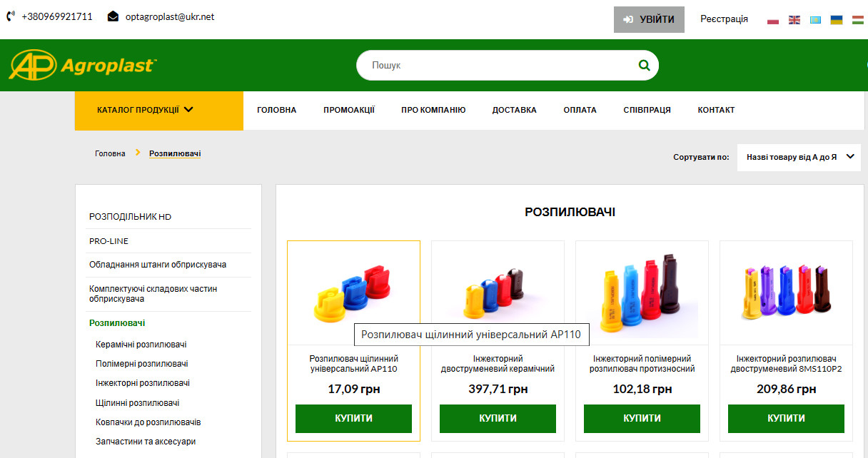Open Запчастини та аксесуари subcategory

coord(146,442)
